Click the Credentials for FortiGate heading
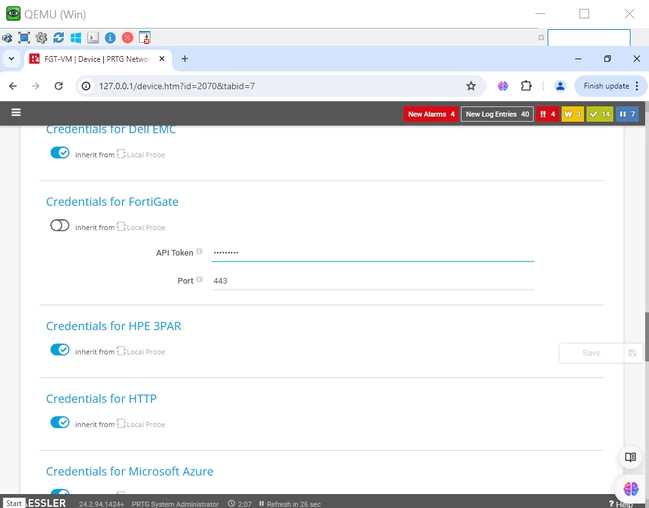 (x=112, y=202)
